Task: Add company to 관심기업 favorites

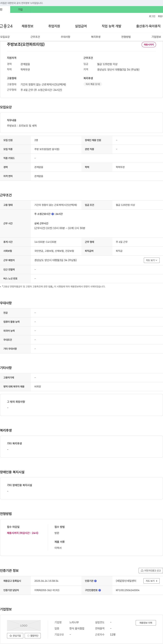Action: pyautogui.click(x=15, y=636)
